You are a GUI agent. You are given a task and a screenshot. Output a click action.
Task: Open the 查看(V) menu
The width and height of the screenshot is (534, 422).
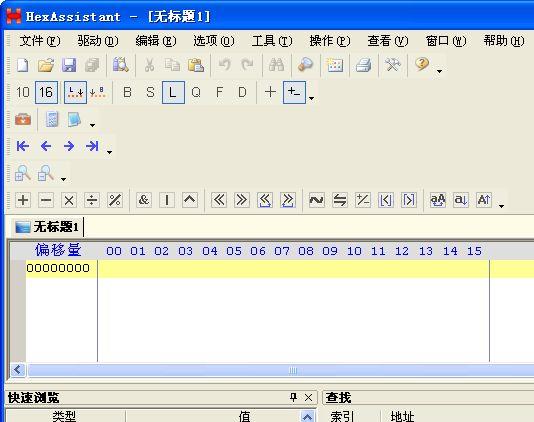tap(388, 41)
